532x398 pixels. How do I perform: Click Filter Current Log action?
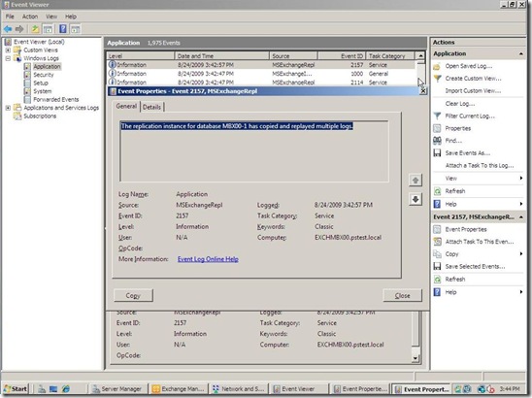(x=470, y=116)
